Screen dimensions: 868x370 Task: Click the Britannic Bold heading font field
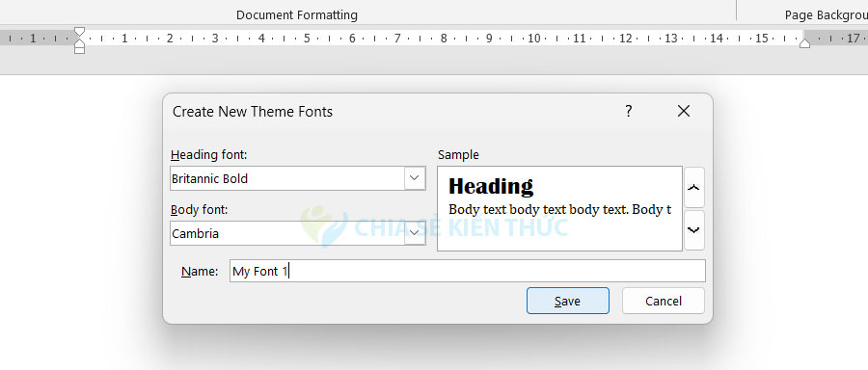coord(287,178)
